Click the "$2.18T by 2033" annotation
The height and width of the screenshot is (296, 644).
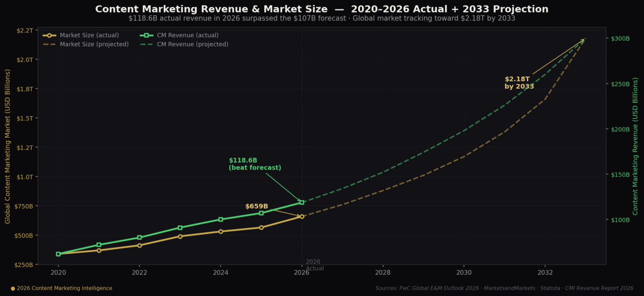[519, 83]
